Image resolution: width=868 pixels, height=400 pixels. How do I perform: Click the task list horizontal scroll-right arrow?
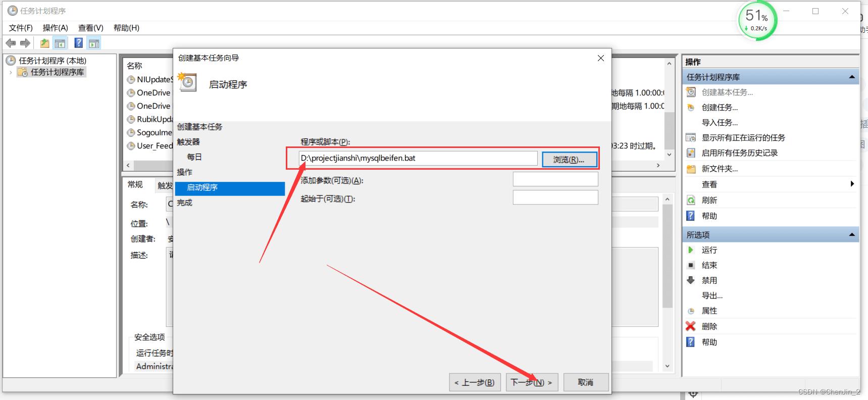coord(658,165)
